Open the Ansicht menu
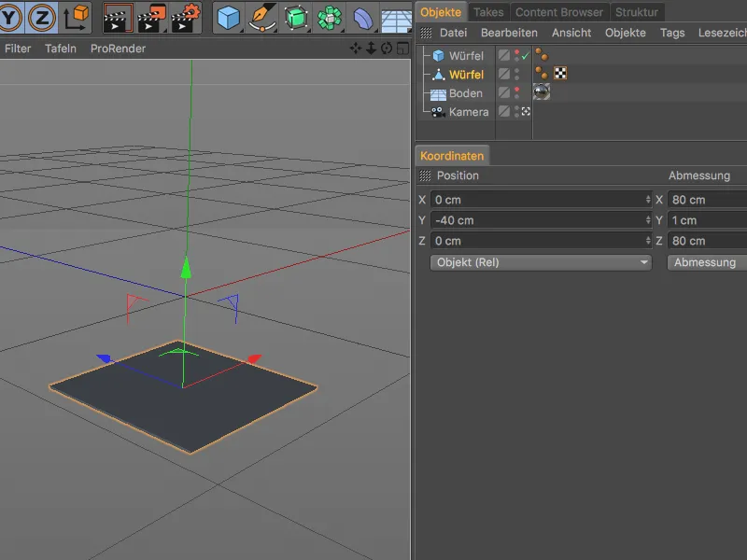 (571, 33)
